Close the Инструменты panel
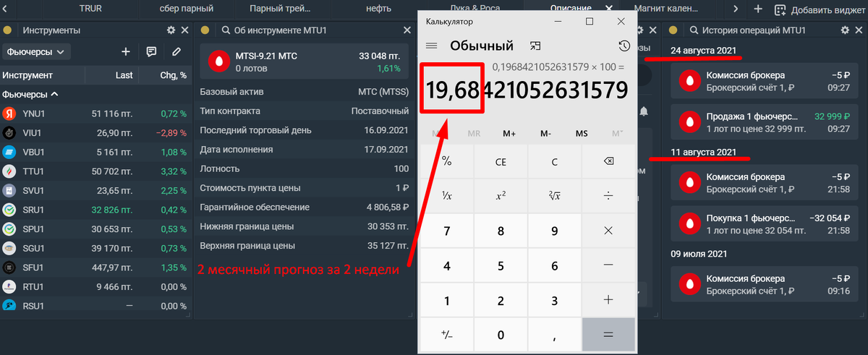868x355 pixels. point(185,30)
